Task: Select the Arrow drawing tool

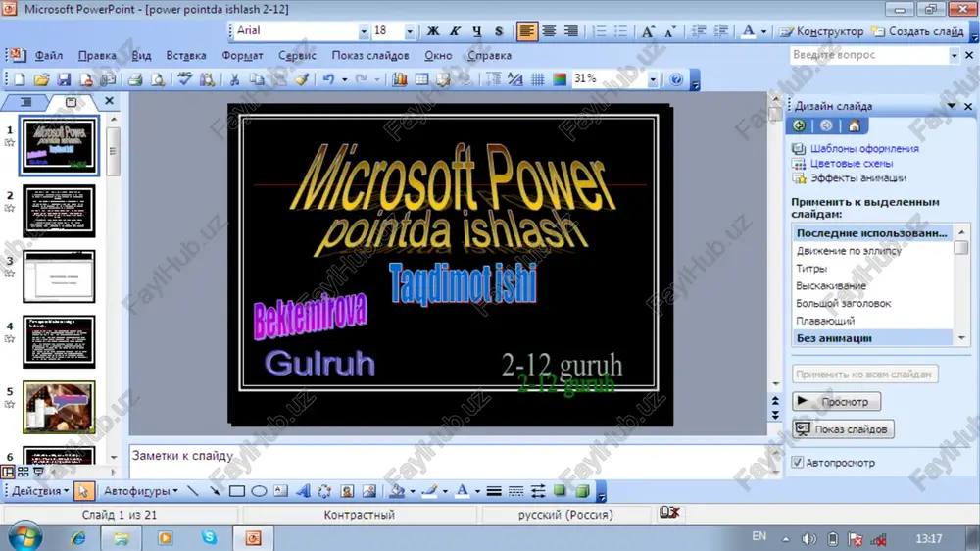Action: [215, 491]
